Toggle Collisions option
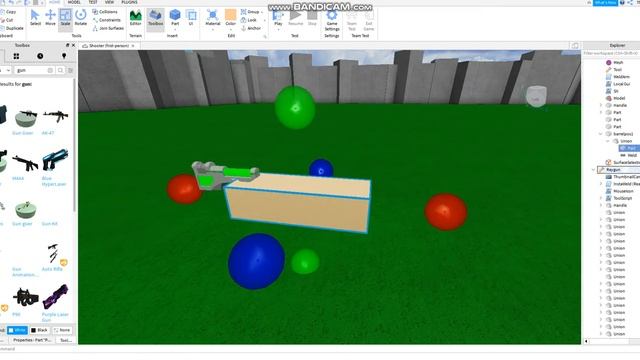 tap(105, 12)
